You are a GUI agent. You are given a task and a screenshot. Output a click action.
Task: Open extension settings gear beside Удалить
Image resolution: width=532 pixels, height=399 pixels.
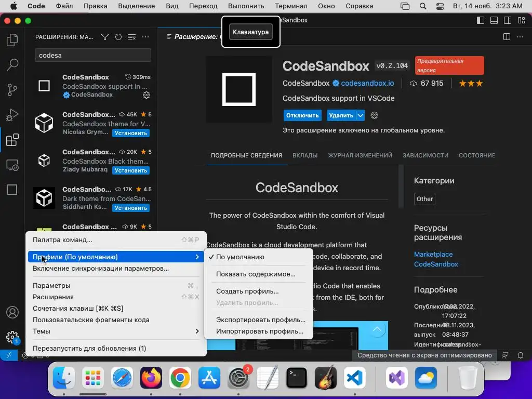coord(374,115)
